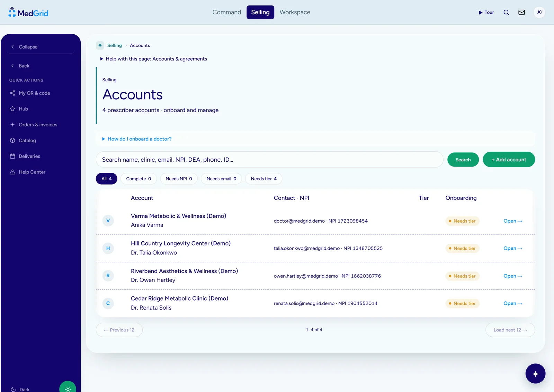Switch to the Workspace tab
Screen dimensions: 554x392
point(295,12)
